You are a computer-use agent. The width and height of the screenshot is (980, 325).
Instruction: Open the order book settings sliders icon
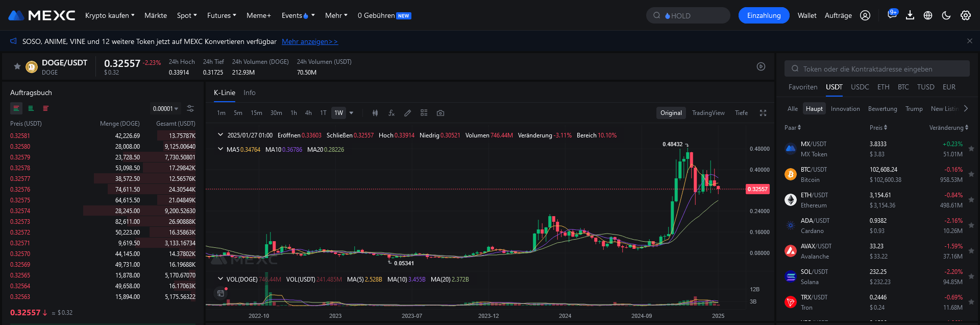(190, 108)
